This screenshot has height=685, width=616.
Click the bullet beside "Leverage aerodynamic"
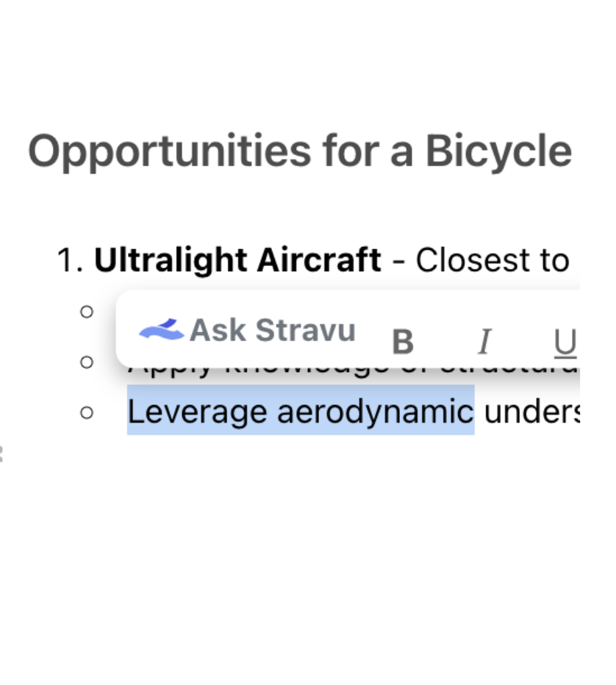[87, 412]
